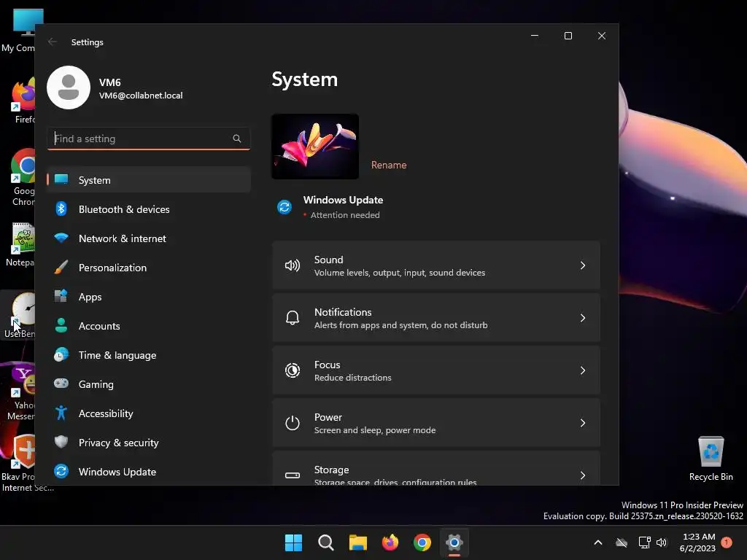Screen dimensions: 747x560
Task: Expand Storage settings via its chevron
Action: pyautogui.click(x=583, y=475)
